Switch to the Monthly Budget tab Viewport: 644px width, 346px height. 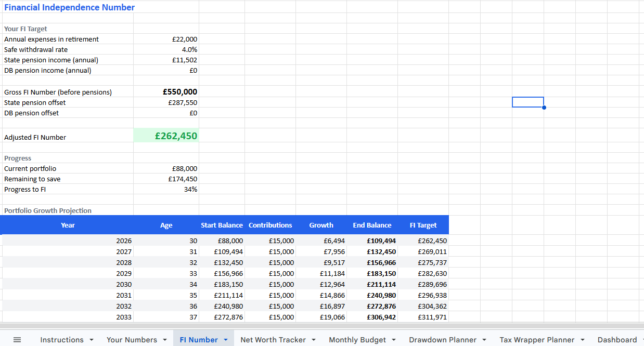[x=358, y=339]
